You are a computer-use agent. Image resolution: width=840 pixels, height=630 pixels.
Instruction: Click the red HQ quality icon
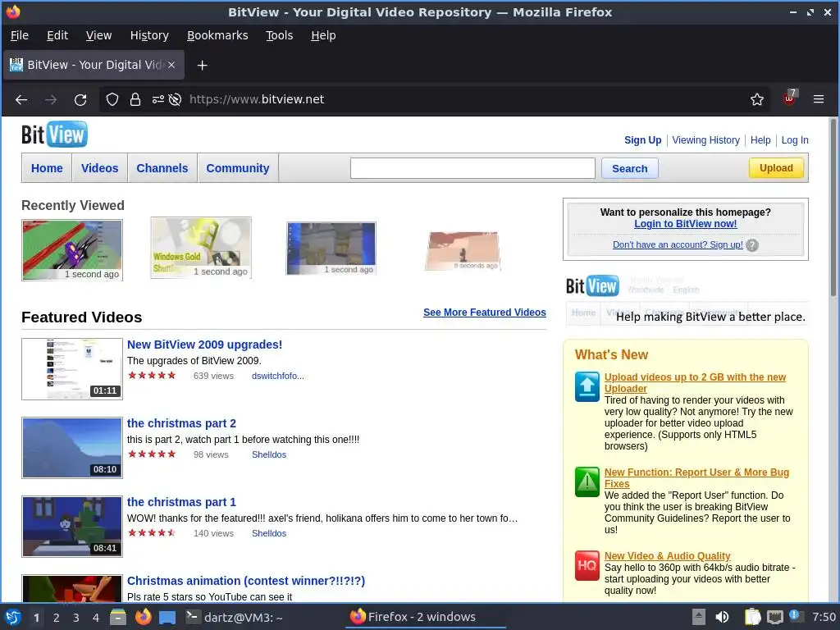[x=587, y=565]
